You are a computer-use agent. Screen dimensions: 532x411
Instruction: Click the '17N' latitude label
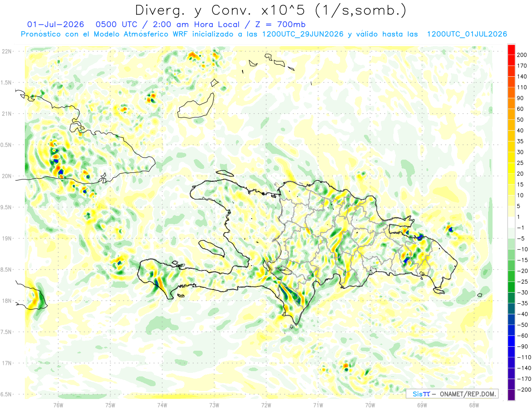[7, 363]
